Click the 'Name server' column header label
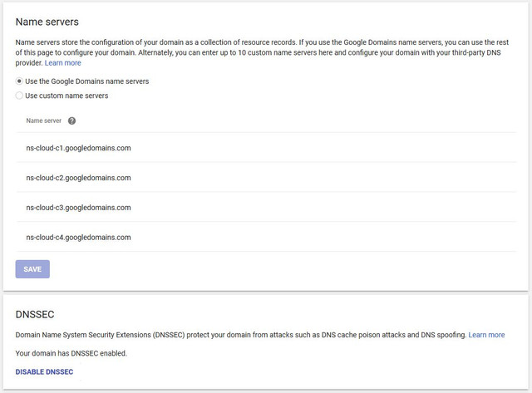 (x=44, y=120)
